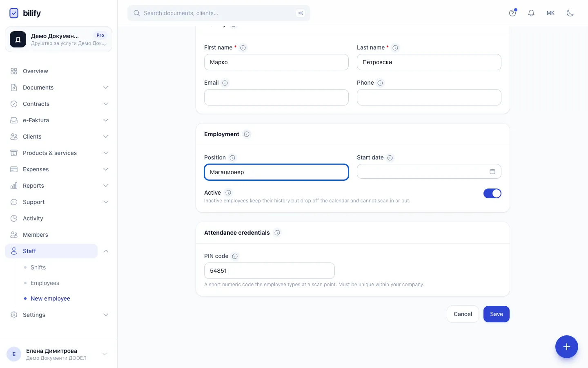Open the MK language selector
The height and width of the screenshot is (368, 588).
550,13
